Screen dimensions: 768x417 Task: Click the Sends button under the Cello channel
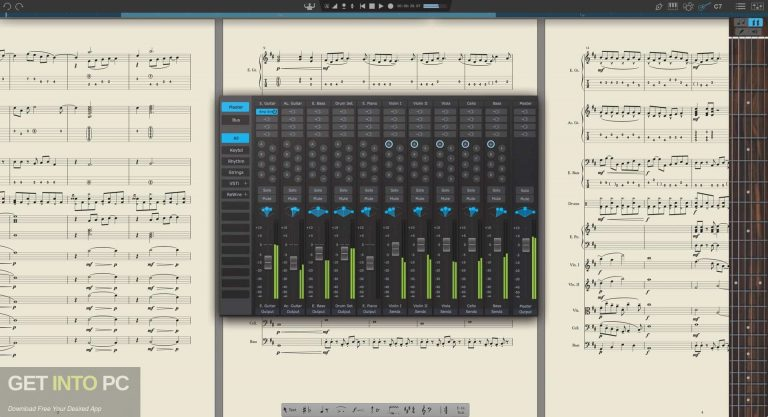[x=471, y=312]
